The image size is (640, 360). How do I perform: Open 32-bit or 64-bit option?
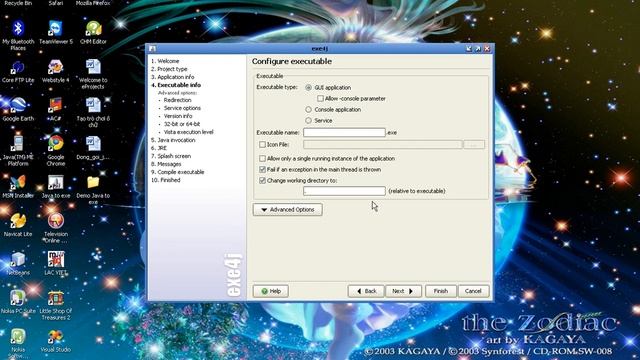tap(182, 124)
